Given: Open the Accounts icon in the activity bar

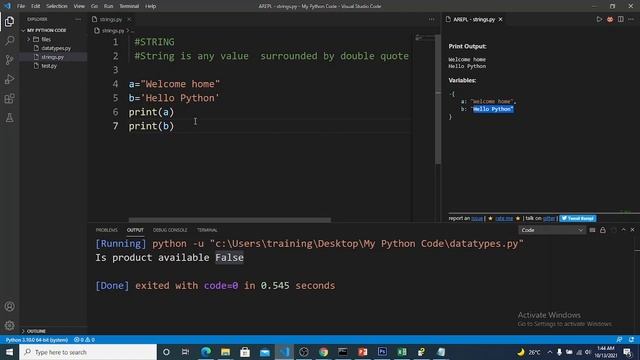Looking at the screenshot, I should pos(9,306).
